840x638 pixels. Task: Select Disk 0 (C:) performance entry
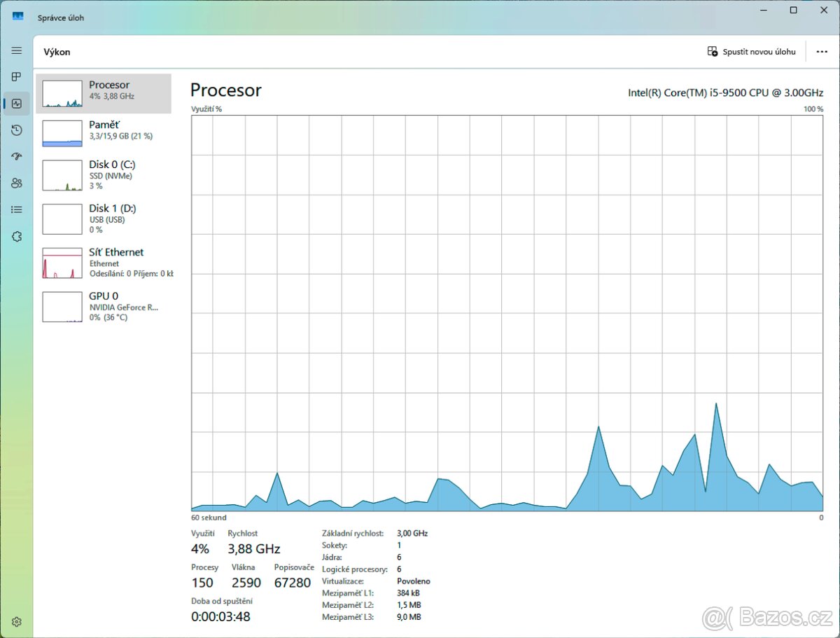(104, 175)
